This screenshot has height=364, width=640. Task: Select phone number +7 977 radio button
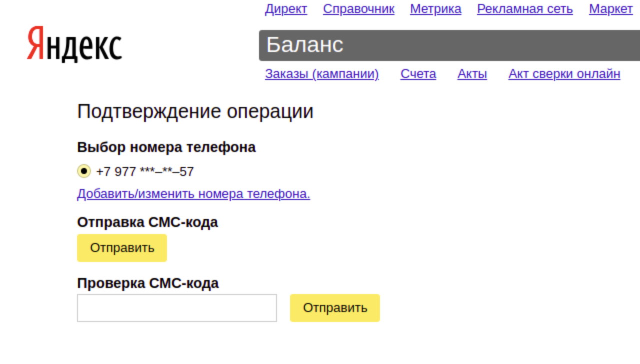(84, 171)
